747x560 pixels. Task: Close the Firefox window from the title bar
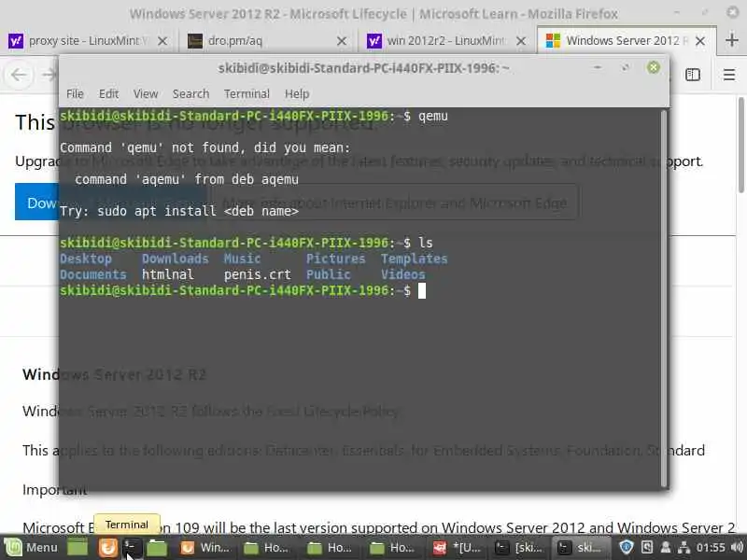click(x=733, y=13)
